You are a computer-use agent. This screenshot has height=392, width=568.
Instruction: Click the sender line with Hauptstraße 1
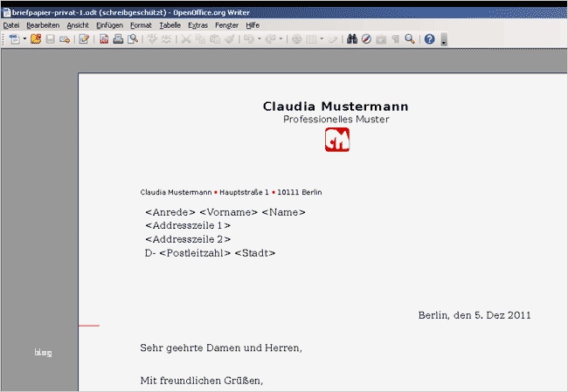[x=231, y=192]
